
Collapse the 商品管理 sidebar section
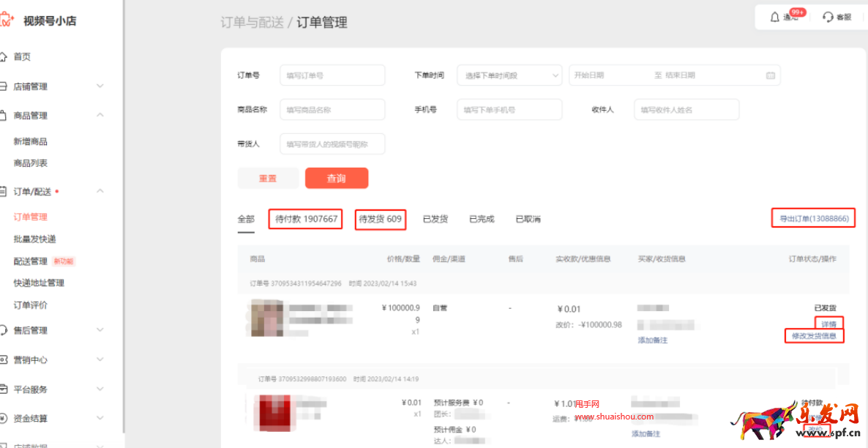pyautogui.click(x=100, y=115)
